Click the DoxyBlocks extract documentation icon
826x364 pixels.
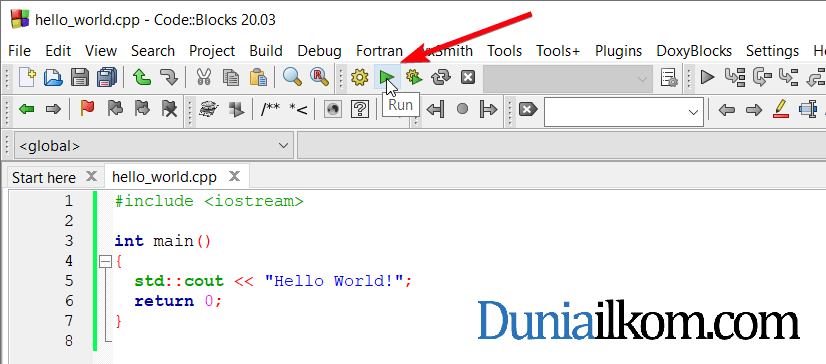click(236, 110)
